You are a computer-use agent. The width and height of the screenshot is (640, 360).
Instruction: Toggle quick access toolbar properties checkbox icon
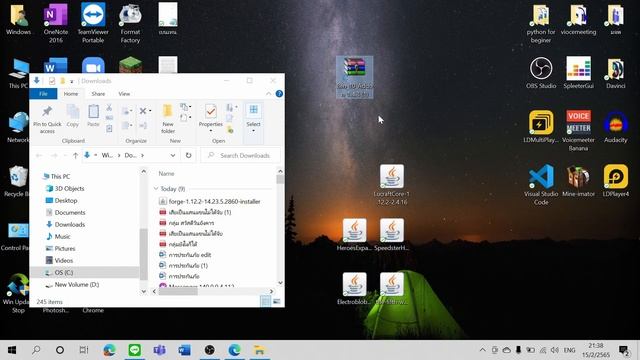tap(52, 81)
